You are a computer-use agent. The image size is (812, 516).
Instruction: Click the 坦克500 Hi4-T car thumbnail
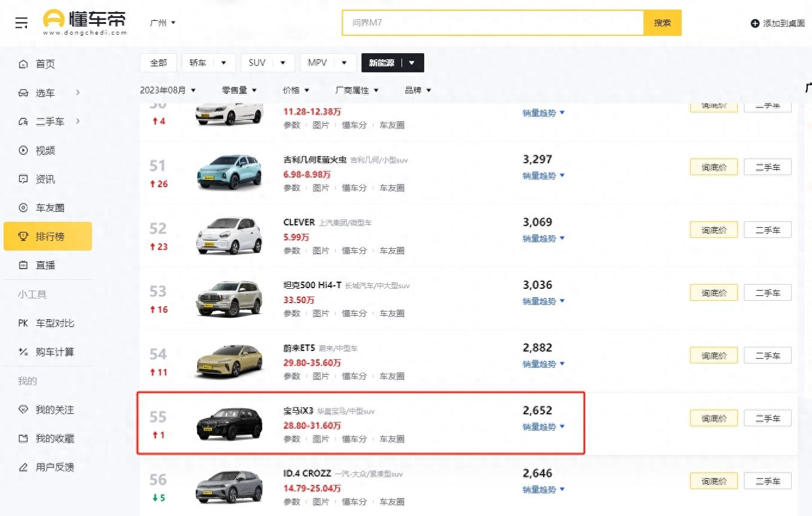(x=229, y=298)
